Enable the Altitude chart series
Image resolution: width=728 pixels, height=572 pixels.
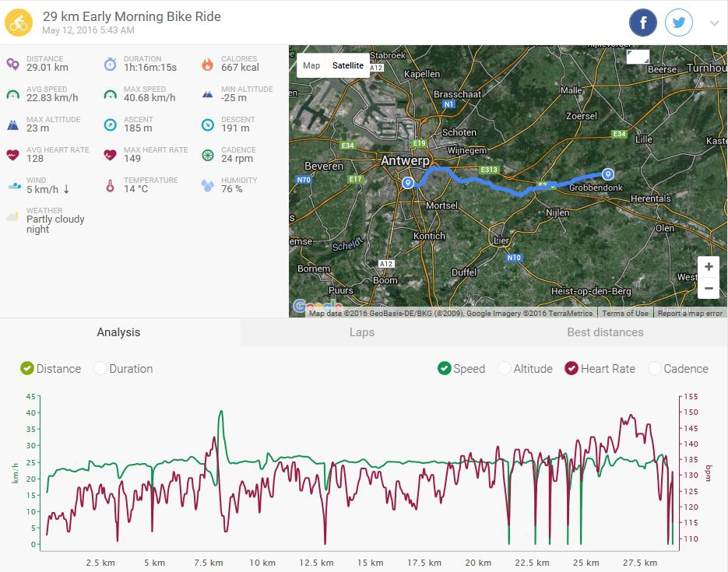[x=505, y=369]
